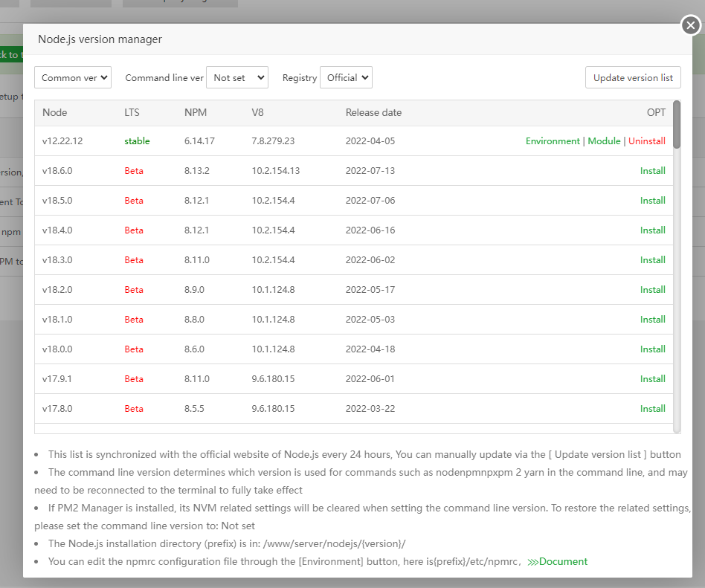Click the Release date column header

[373, 113]
